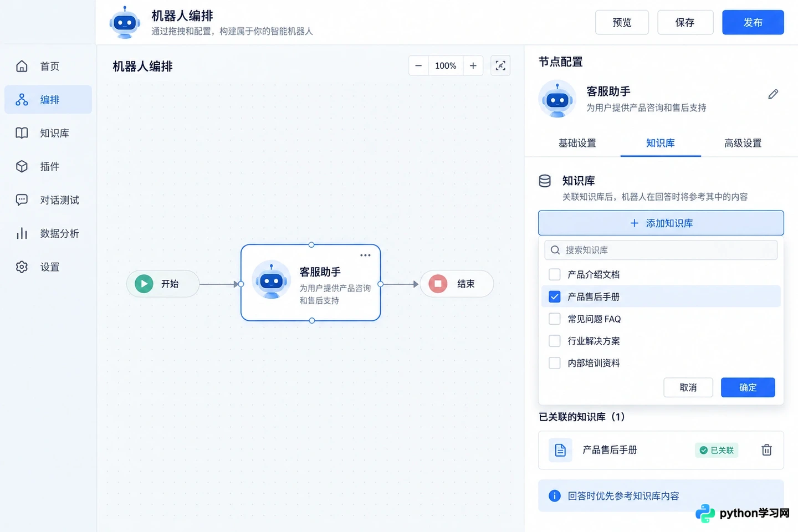
Task: Click the 已关联的知识库（1） heading
Action: click(582, 417)
